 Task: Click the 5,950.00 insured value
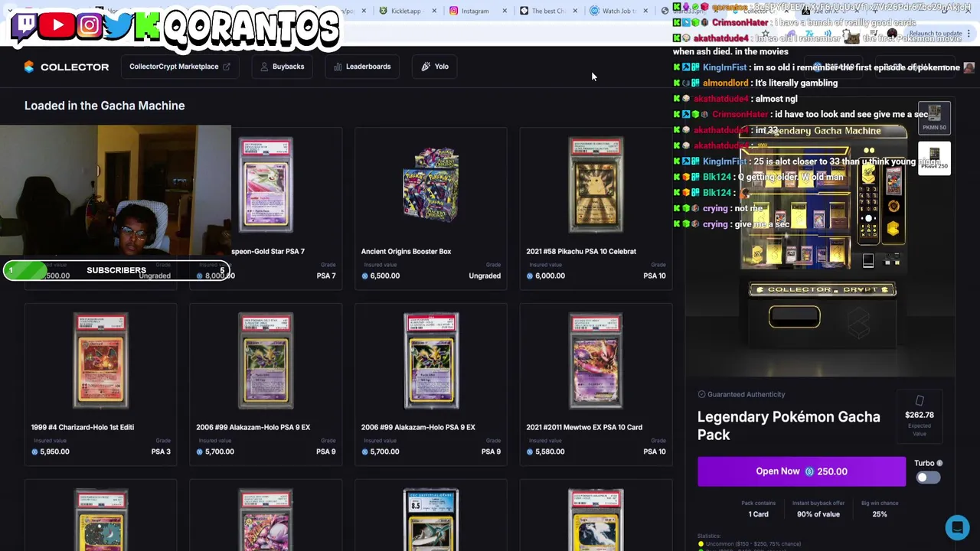[x=54, y=452]
